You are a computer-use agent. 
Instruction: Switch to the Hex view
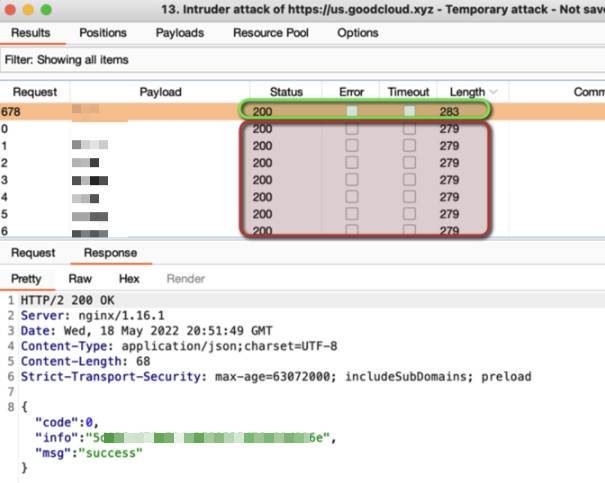[x=129, y=279]
